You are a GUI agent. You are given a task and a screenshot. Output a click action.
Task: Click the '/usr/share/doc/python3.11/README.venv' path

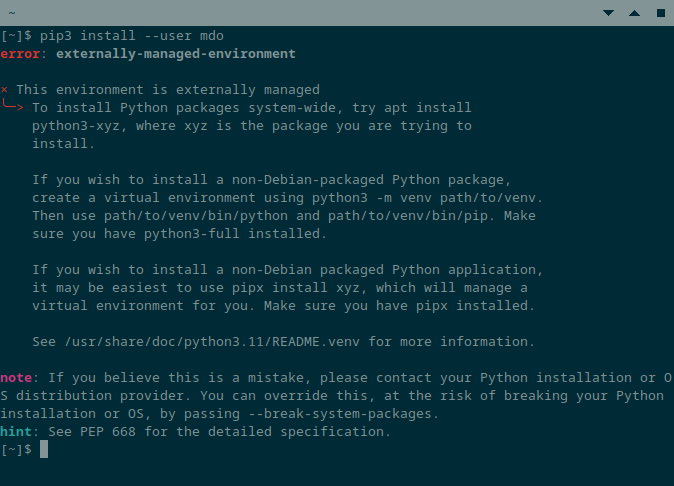click(212, 342)
